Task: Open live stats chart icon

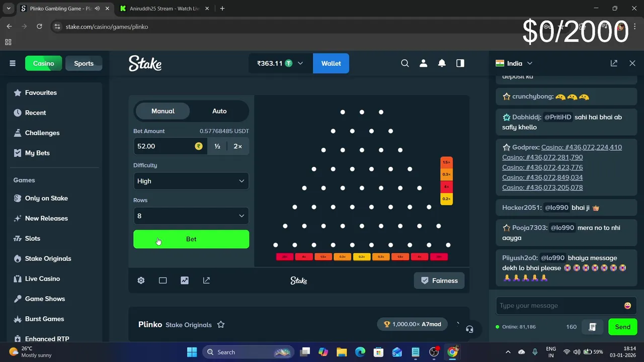Action: tap(185, 281)
